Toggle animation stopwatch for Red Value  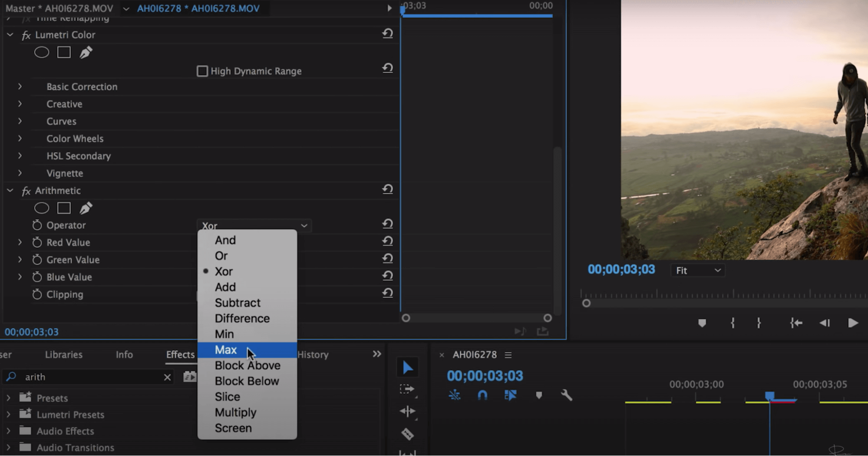point(37,242)
